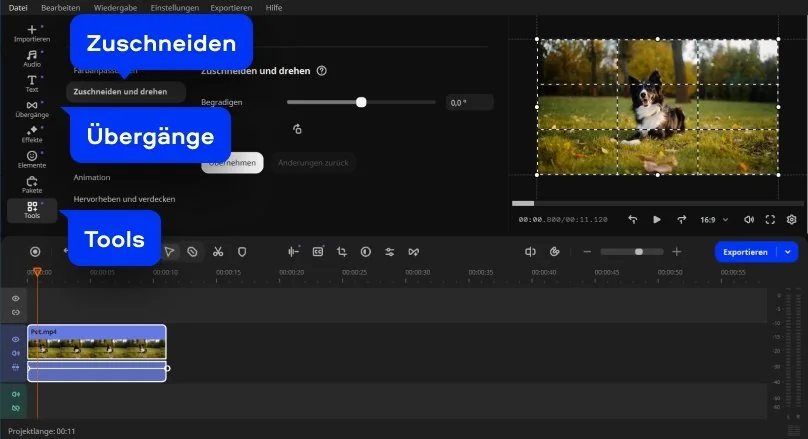
Task: Open the Pakete section
Action: (x=32, y=184)
